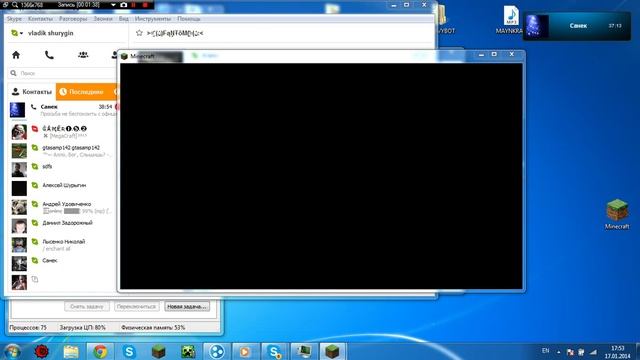The height and width of the screenshot is (360, 640).
Task: Click the Переключиться button in Task Manager
Action: [x=136, y=306]
